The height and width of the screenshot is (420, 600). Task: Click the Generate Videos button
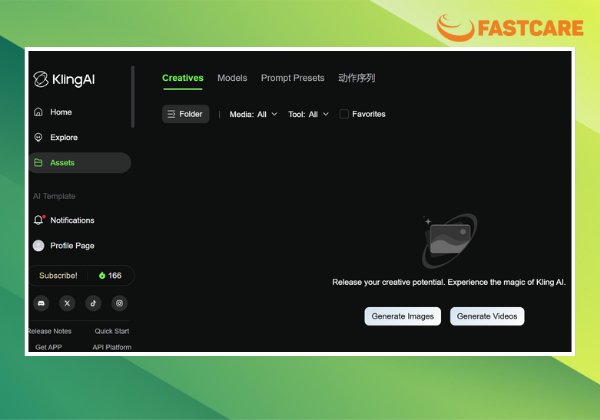[487, 316]
